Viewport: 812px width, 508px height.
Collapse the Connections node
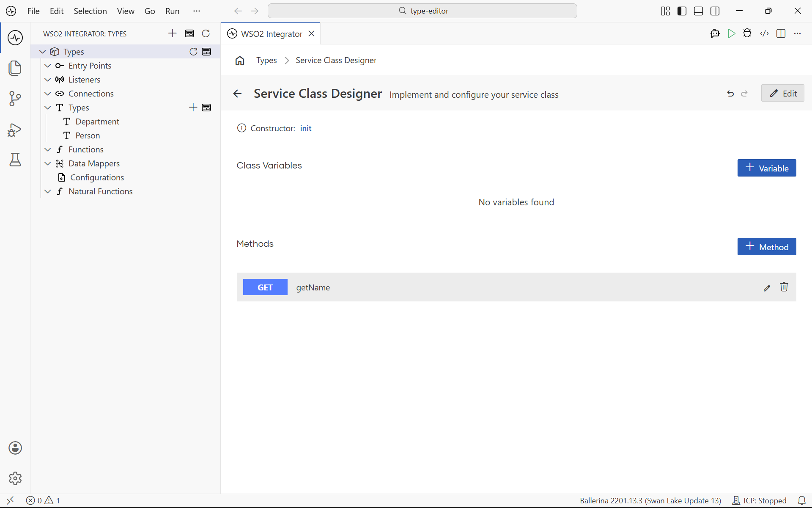coord(48,94)
